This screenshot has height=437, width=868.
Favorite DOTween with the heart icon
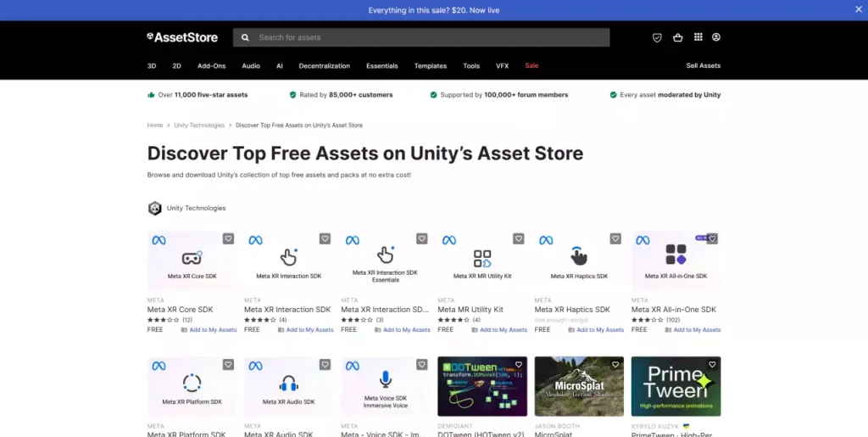click(x=518, y=364)
